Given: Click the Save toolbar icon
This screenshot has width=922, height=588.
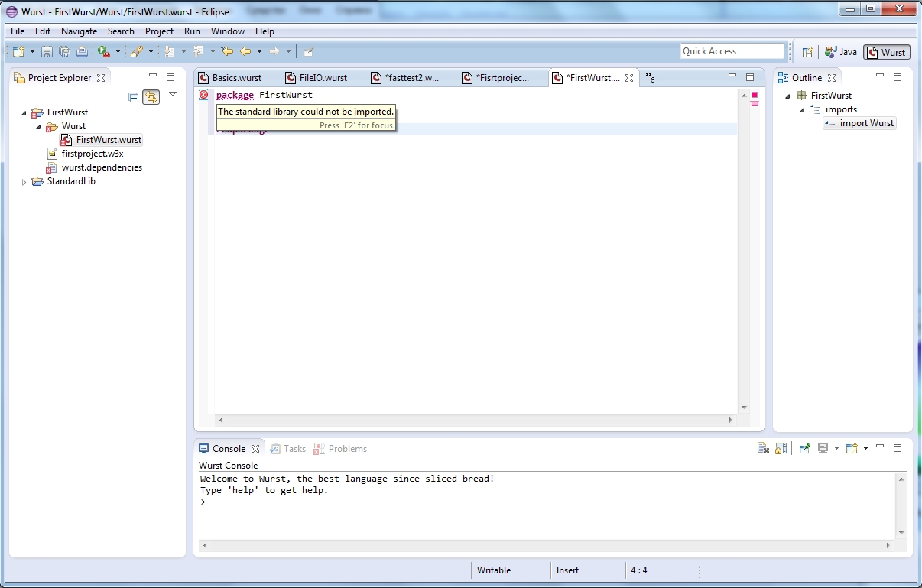Looking at the screenshot, I should pos(47,51).
